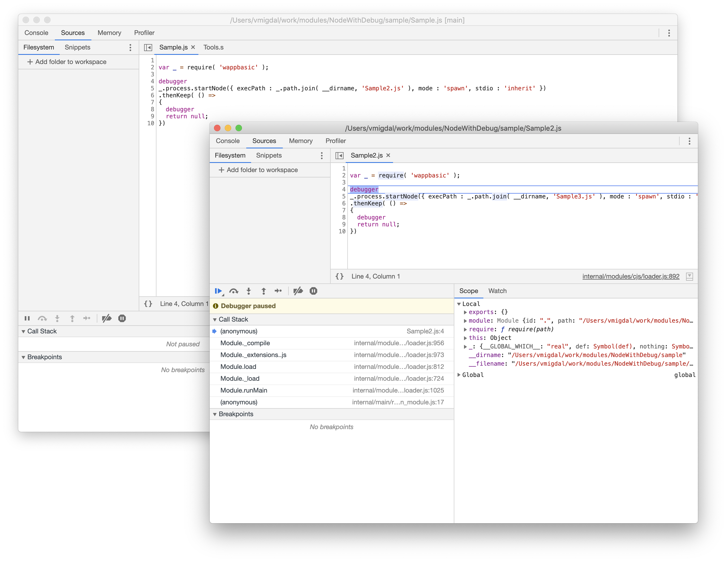Open front window DevTools three-dot menu
Viewport: 728px width, 563px height.
pos(689,141)
